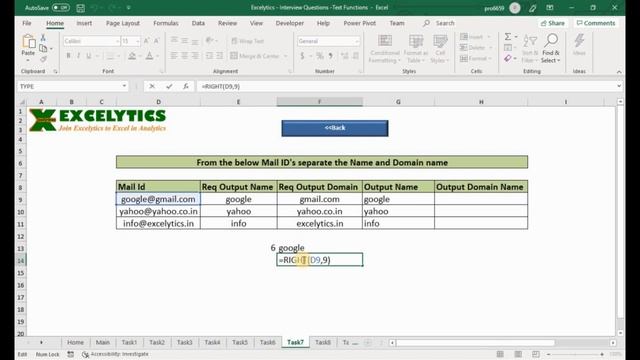Open the General number format dropdown
Image resolution: width=640 pixels, height=360 pixels.
click(357, 41)
